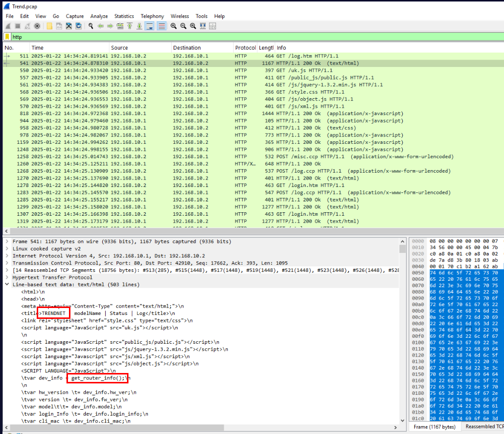Reload the capture file icon

click(78, 26)
